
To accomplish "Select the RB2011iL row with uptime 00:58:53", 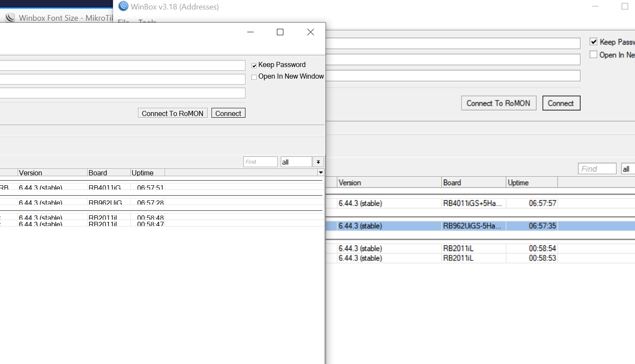I will point(480,258).
